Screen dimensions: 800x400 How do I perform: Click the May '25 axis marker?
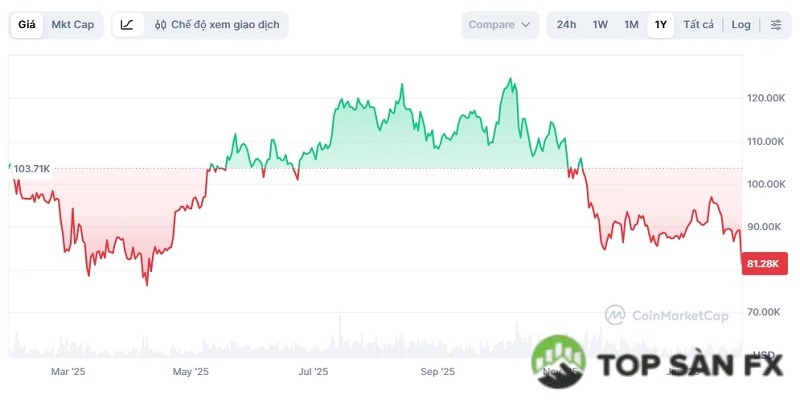(x=190, y=372)
